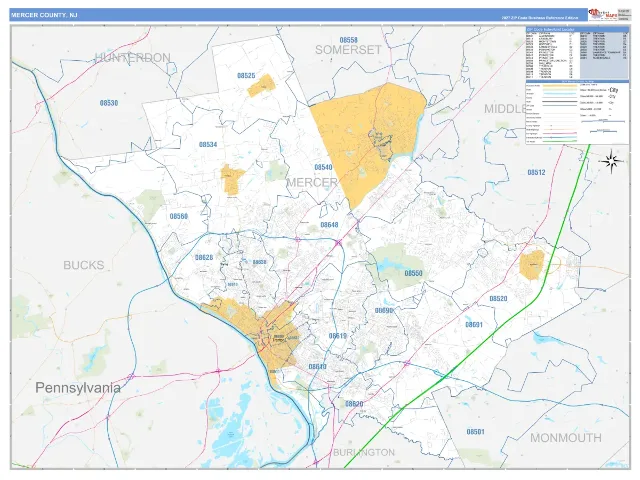The height and width of the screenshot is (480, 640).
Task: Select the ZIP code 08610 label
Action: point(318,367)
